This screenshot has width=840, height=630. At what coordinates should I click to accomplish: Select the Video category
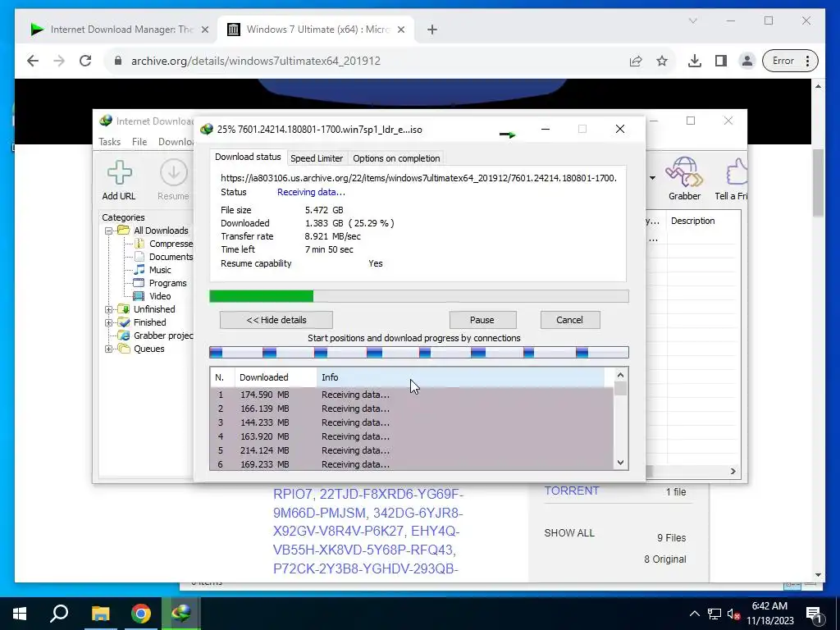click(160, 296)
